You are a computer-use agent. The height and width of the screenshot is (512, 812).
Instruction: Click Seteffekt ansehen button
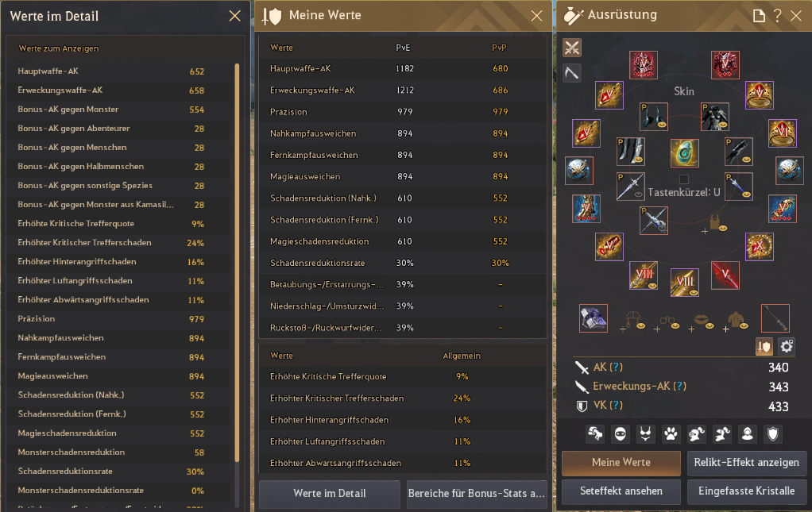pyautogui.click(x=621, y=491)
